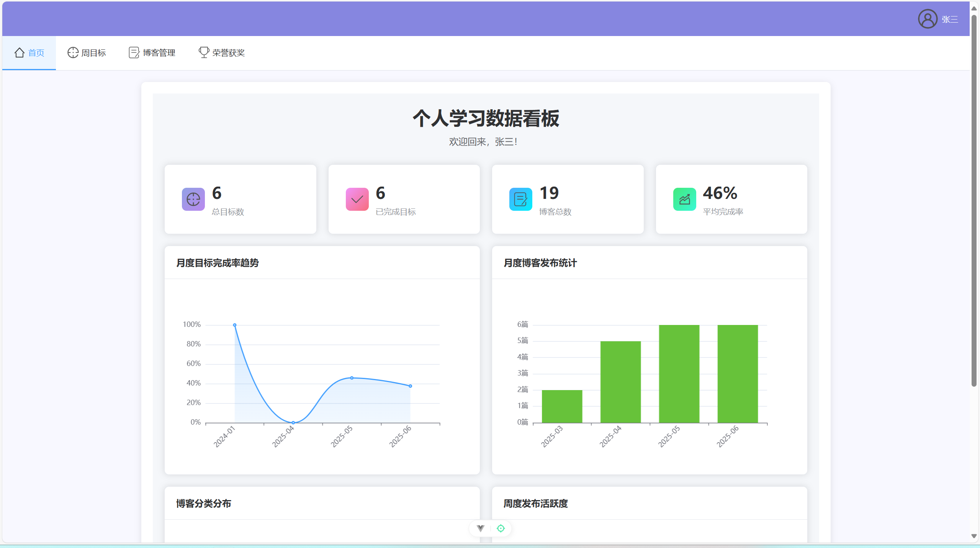980x548 pixels.
Task: Open the 荣誉获奖 tab
Action: pos(229,53)
